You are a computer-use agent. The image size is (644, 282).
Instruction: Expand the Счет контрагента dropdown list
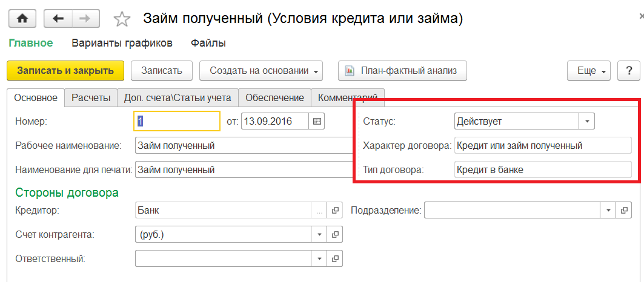pos(319,234)
